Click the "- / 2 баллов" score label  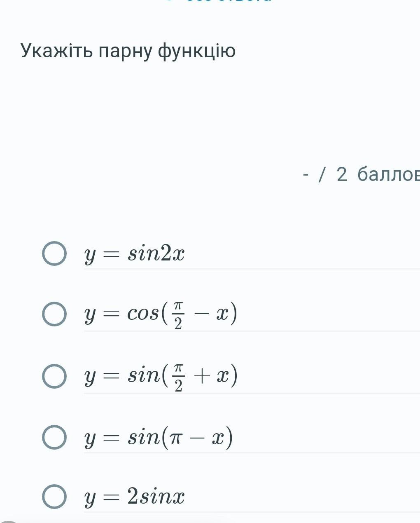click(361, 174)
